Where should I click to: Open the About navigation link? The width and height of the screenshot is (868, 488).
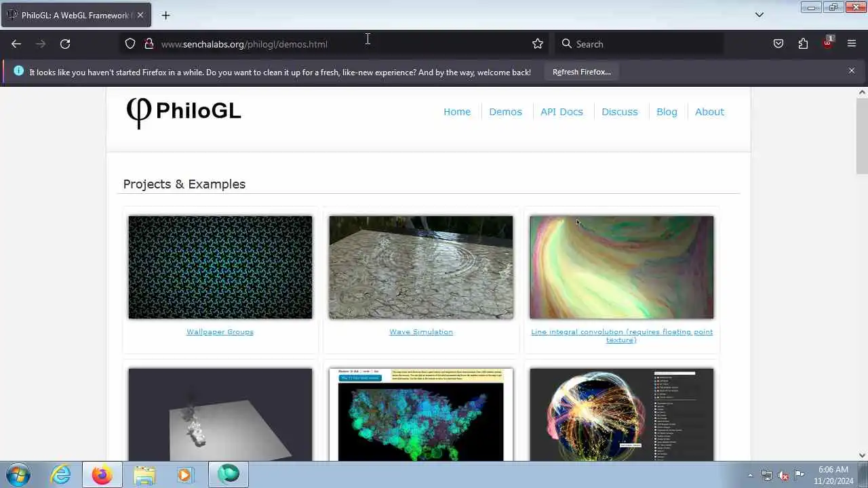pyautogui.click(x=709, y=112)
